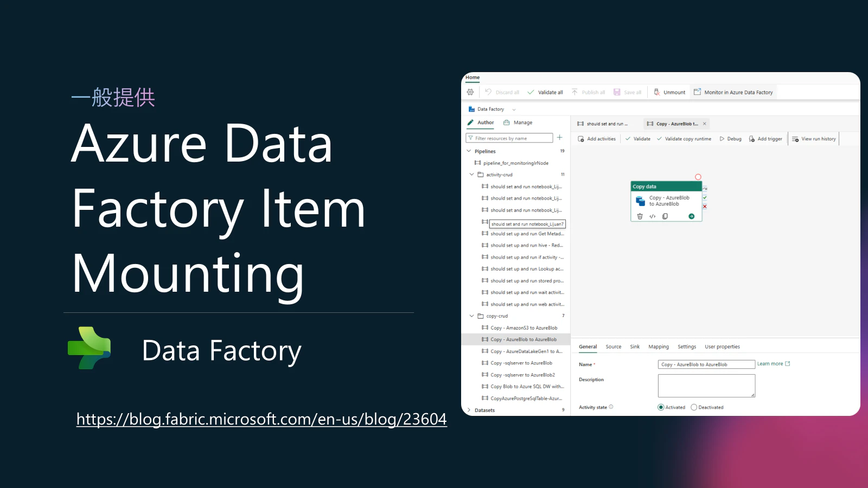Screen dimensions: 868x488
Task: Open should set up and run Lookup pipeline
Action: point(523,269)
